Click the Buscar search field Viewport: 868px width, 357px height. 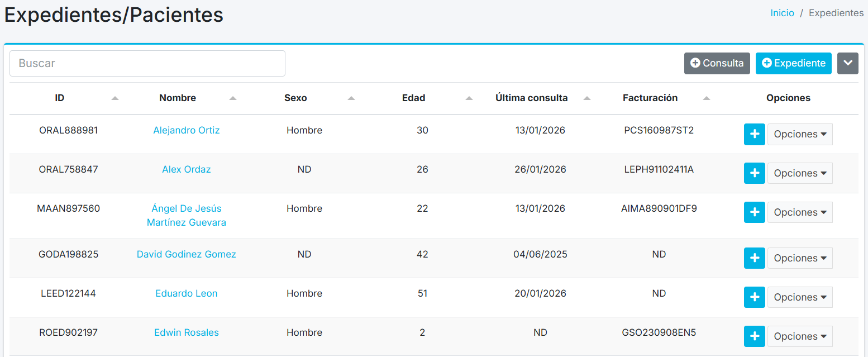click(x=147, y=63)
